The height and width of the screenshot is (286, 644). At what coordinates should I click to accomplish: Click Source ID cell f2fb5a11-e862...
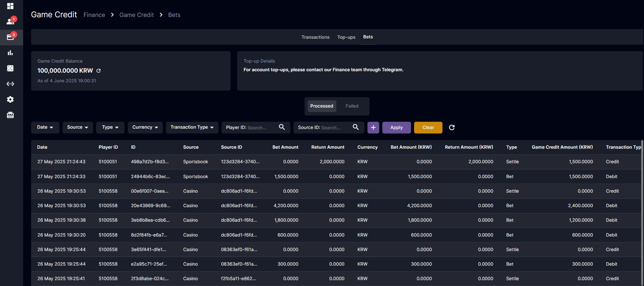click(x=239, y=278)
